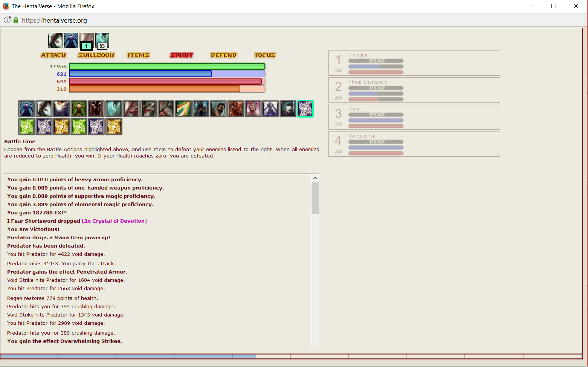Click the last gold sigil in bottom quickbar row

(x=113, y=127)
